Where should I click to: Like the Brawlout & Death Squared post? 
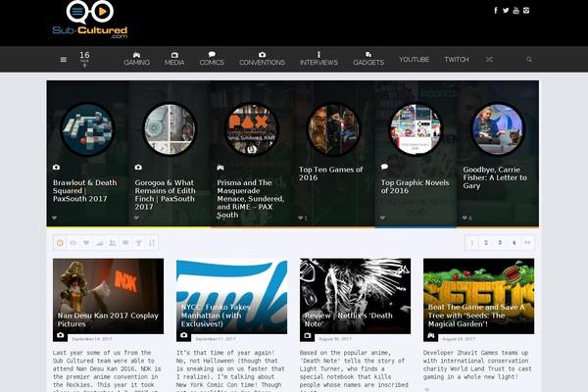coord(55,218)
